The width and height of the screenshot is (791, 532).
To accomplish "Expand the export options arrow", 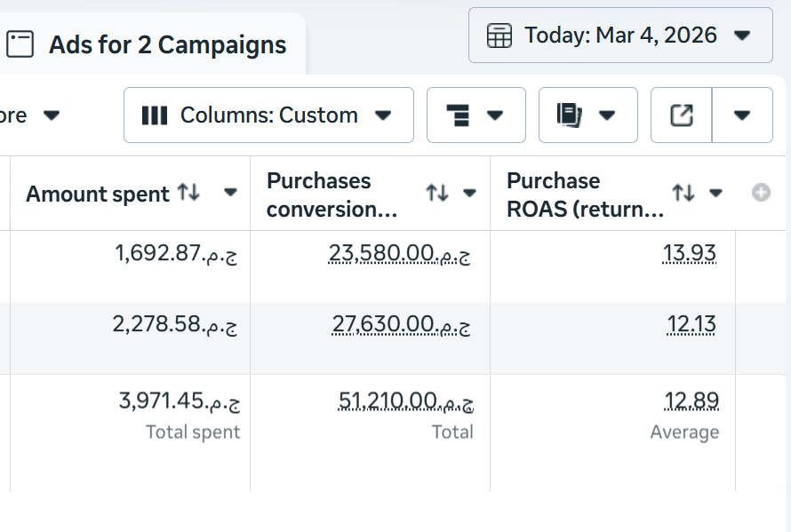I will point(742,115).
